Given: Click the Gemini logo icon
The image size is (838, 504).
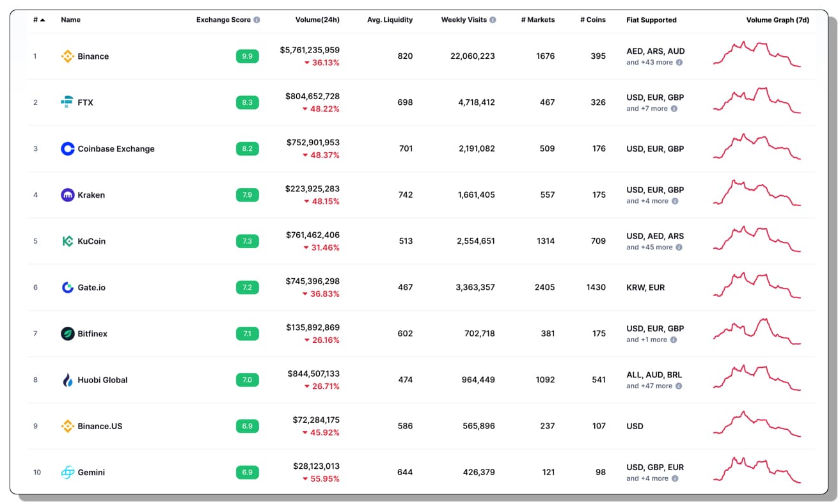Looking at the screenshot, I should pyautogui.click(x=67, y=472).
